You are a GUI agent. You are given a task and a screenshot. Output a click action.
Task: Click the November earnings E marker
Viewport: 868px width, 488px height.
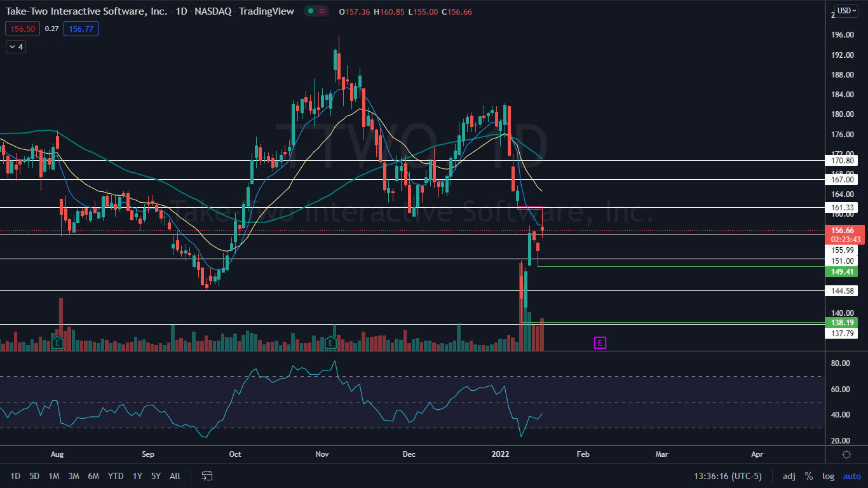[330, 343]
